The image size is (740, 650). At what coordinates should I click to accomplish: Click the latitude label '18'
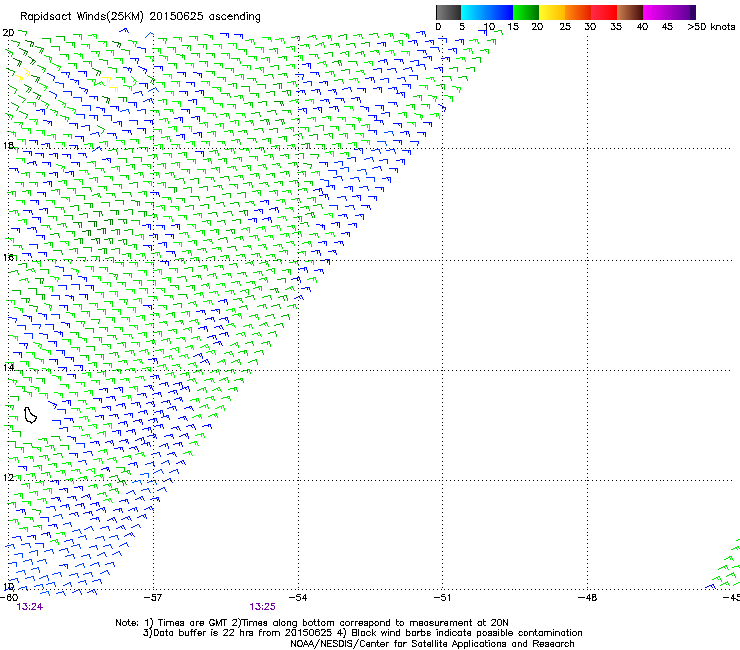[8, 145]
